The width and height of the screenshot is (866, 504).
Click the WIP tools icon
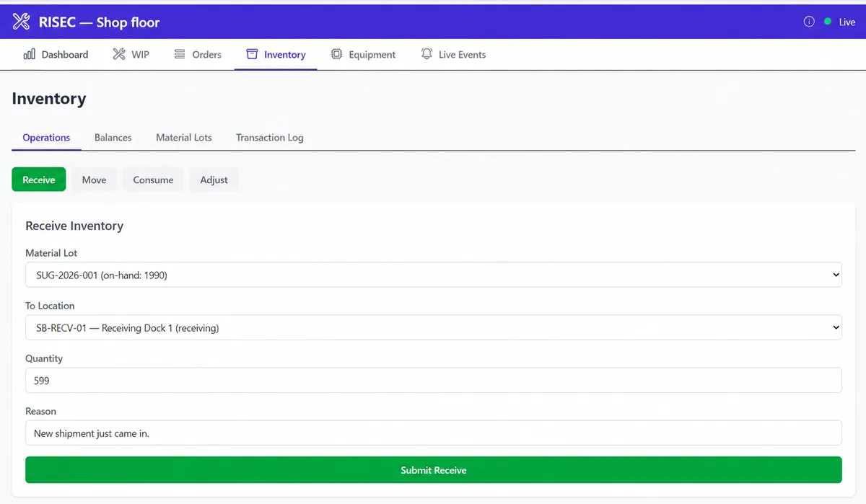pyautogui.click(x=119, y=54)
